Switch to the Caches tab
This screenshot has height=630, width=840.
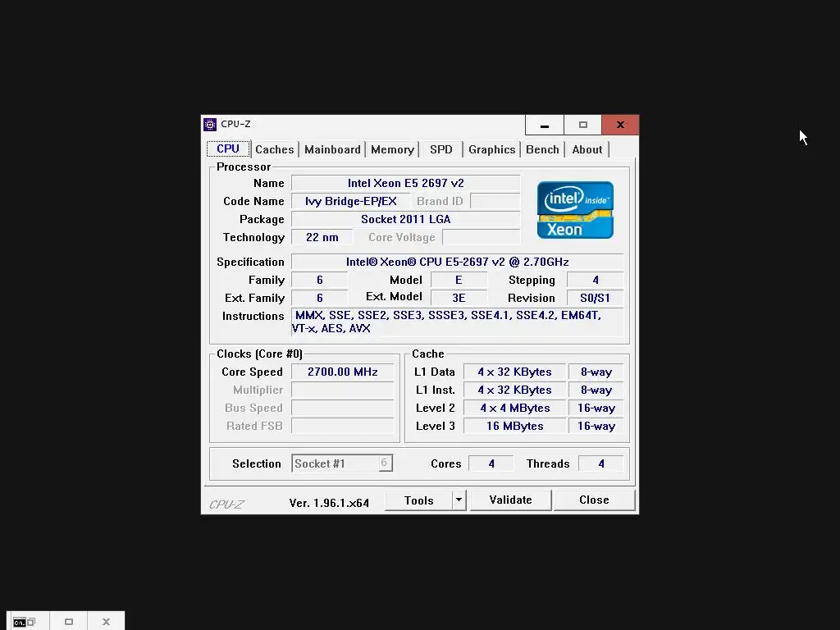click(274, 149)
